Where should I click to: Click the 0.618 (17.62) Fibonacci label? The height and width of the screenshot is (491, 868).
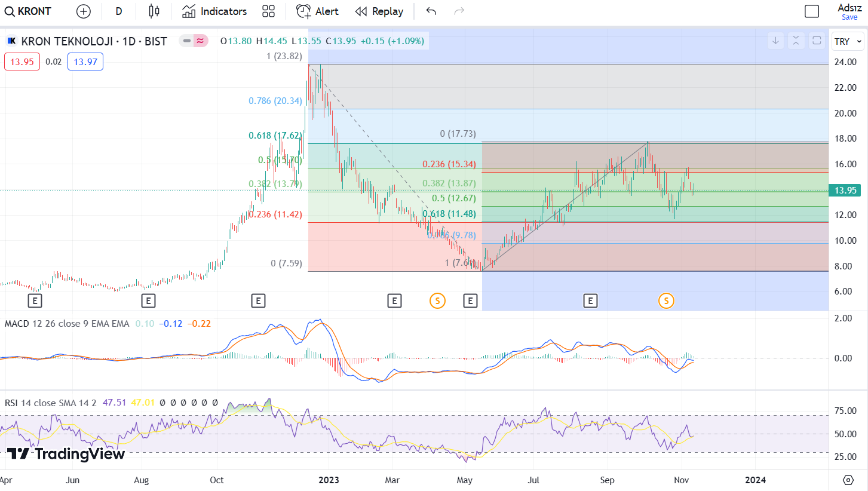point(275,136)
